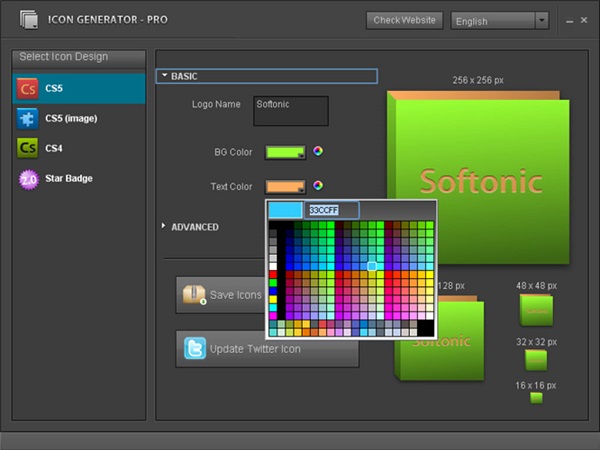This screenshot has height=450, width=600.
Task: Open the BG Color swatch dropdown
Action: coord(285,152)
